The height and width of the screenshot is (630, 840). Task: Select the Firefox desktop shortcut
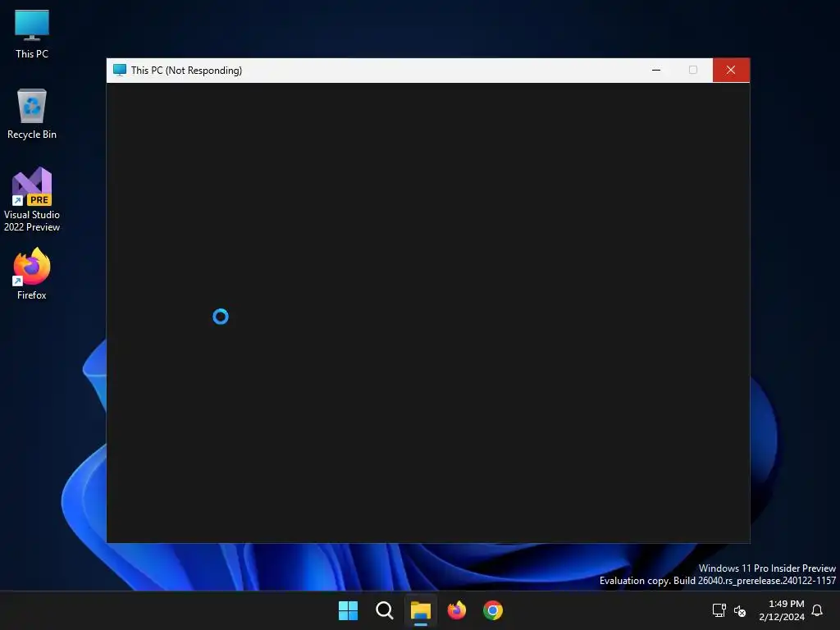(x=32, y=274)
